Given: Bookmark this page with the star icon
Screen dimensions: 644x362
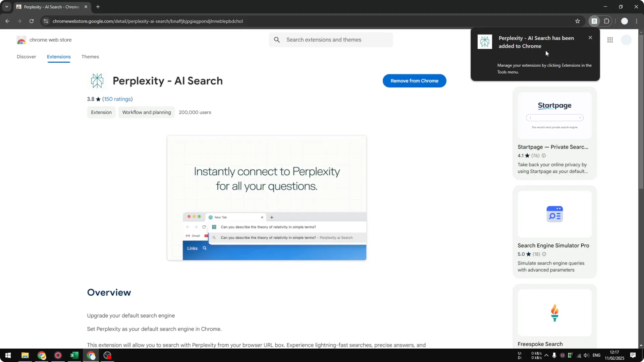Looking at the screenshot, I should click(578, 21).
